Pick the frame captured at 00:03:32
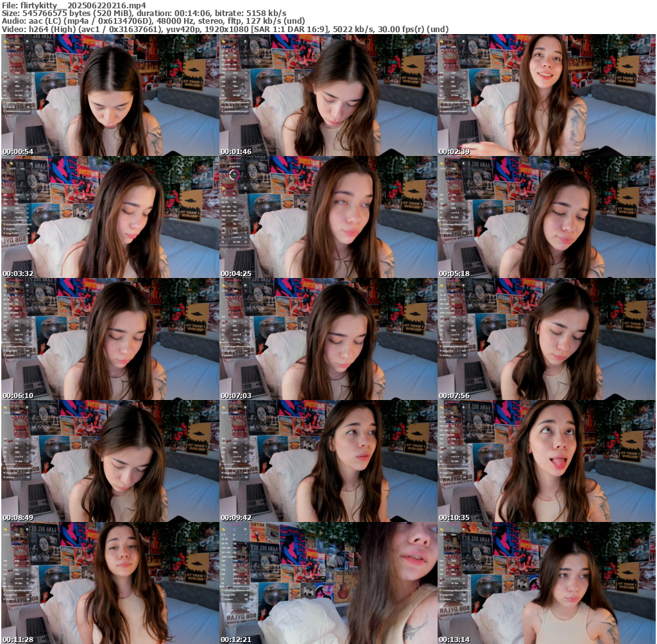 pyautogui.click(x=110, y=217)
